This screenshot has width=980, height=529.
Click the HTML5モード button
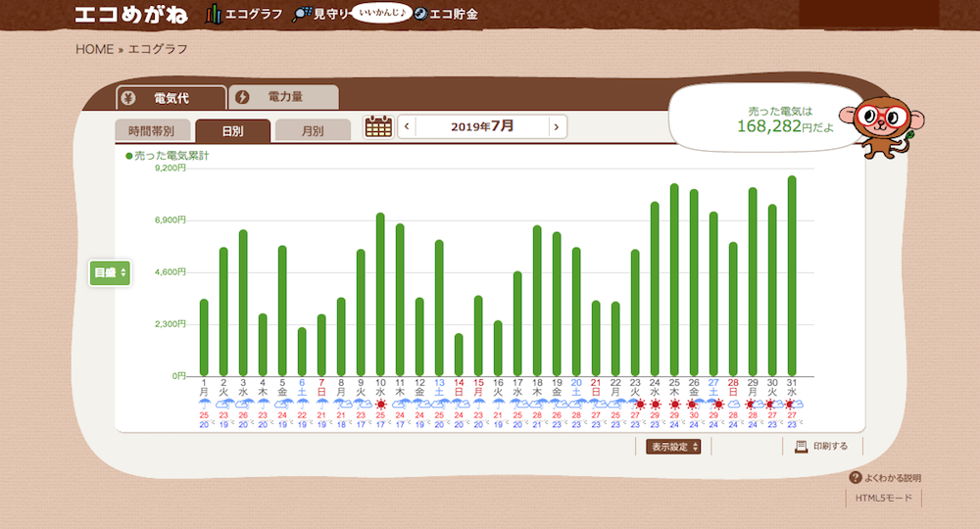coord(883,499)
